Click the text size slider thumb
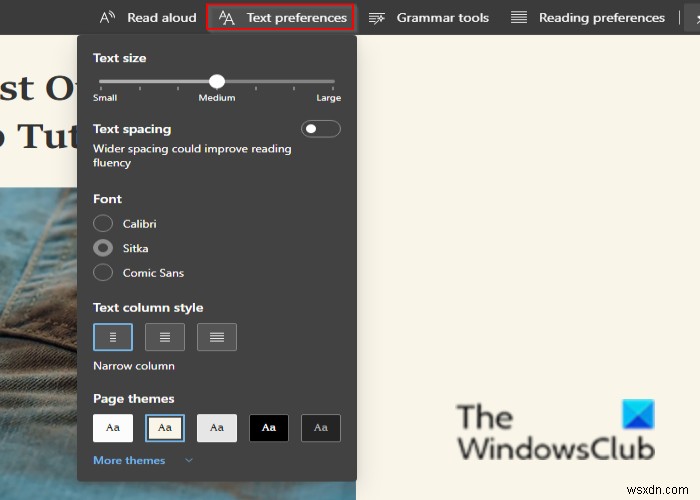Viewport: 700px width, 500px height. coord(217,81)
